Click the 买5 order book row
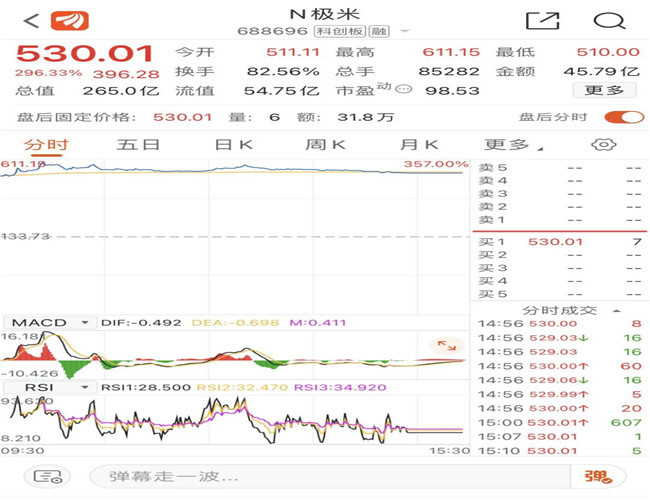This screenshot has height=500, width=650. point(560,294)
